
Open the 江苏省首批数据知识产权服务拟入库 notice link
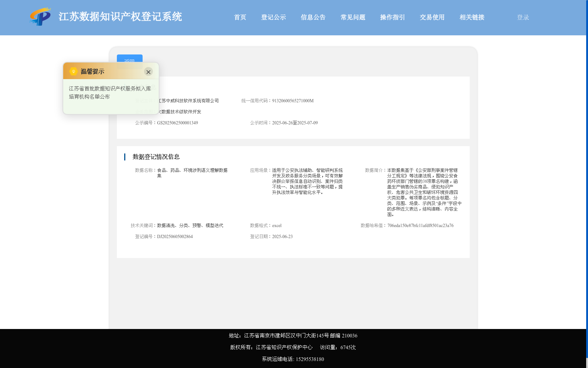(x=110, y=92)
